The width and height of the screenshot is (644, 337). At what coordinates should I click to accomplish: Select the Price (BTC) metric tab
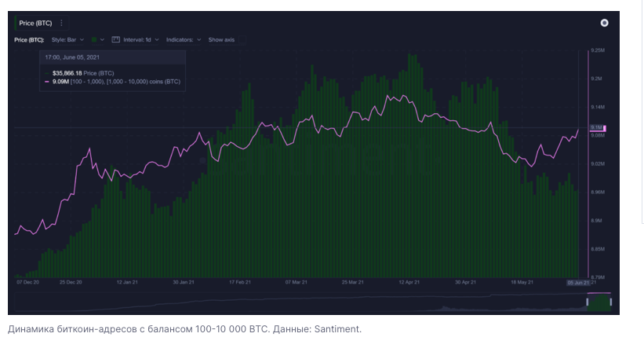click(x=35, y=23)
